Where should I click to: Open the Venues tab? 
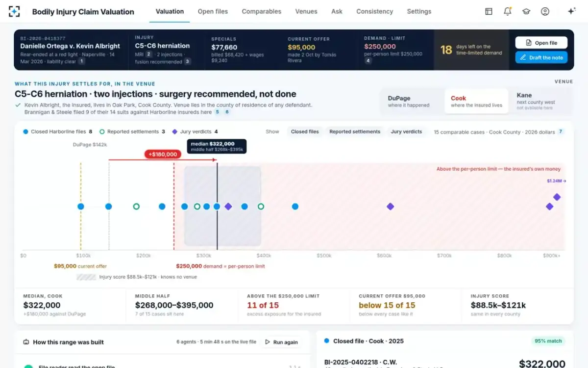[306, 11]
